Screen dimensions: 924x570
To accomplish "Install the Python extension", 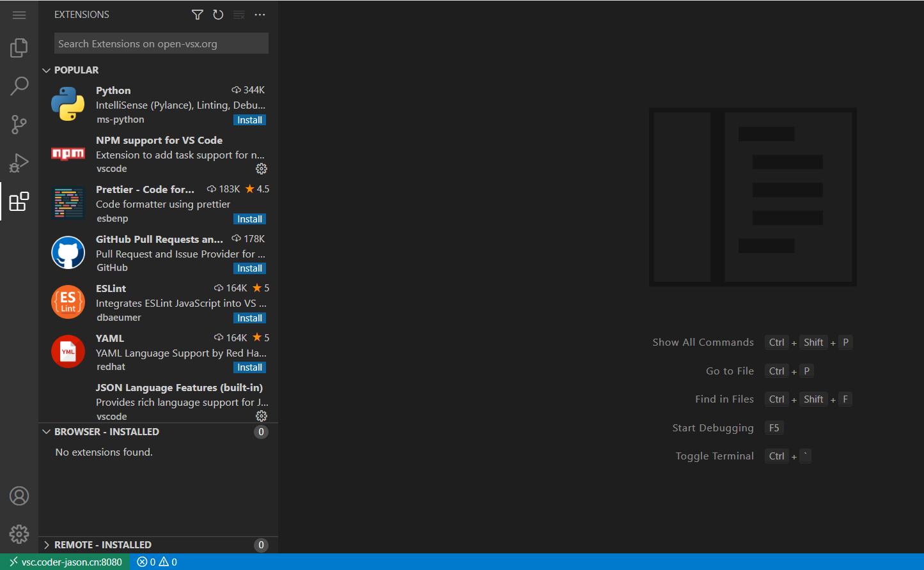I will click(x=249, y=120).
